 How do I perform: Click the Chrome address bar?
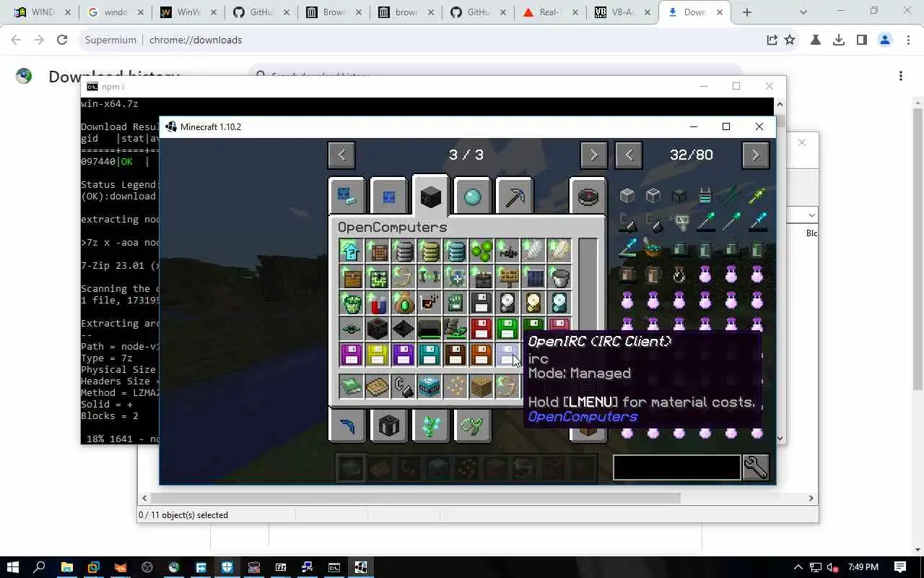click(x=419, y=40)
